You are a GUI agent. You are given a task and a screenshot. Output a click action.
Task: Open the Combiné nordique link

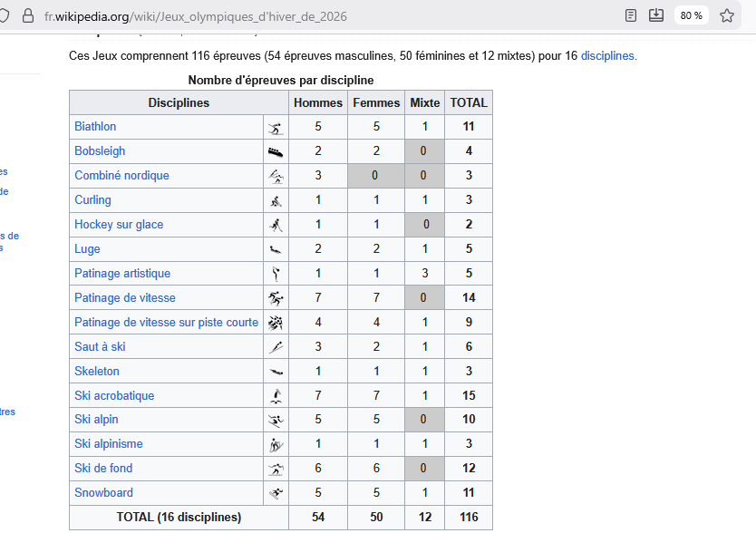tap(121, 176)
